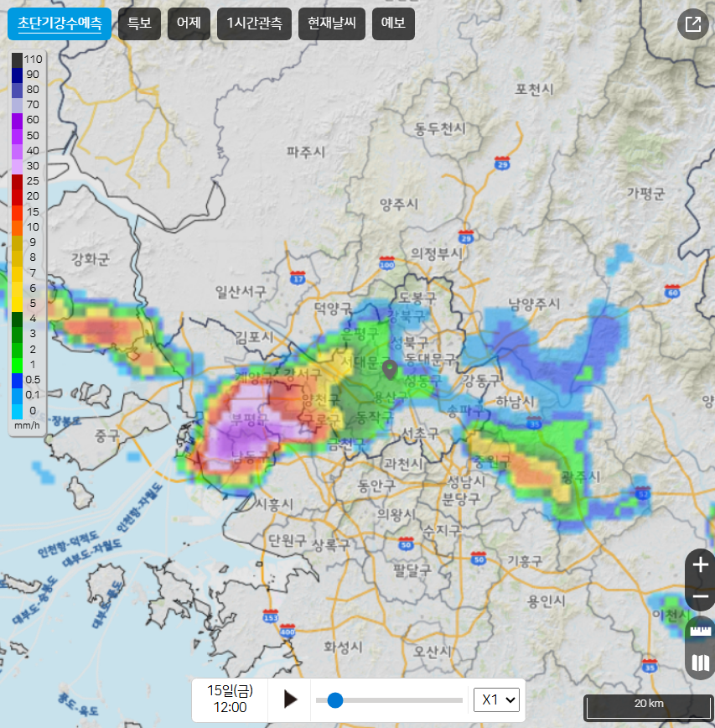Open the 어제 tab

(189, 23)
